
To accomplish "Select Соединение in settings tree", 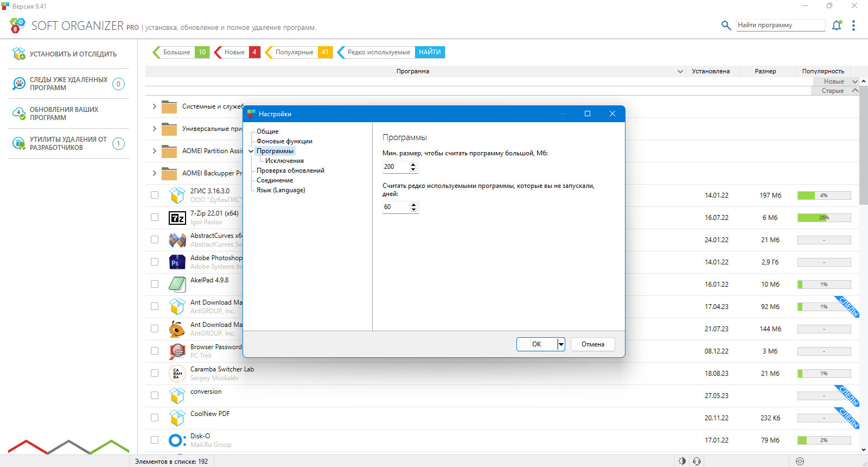I will click(275, 180).
